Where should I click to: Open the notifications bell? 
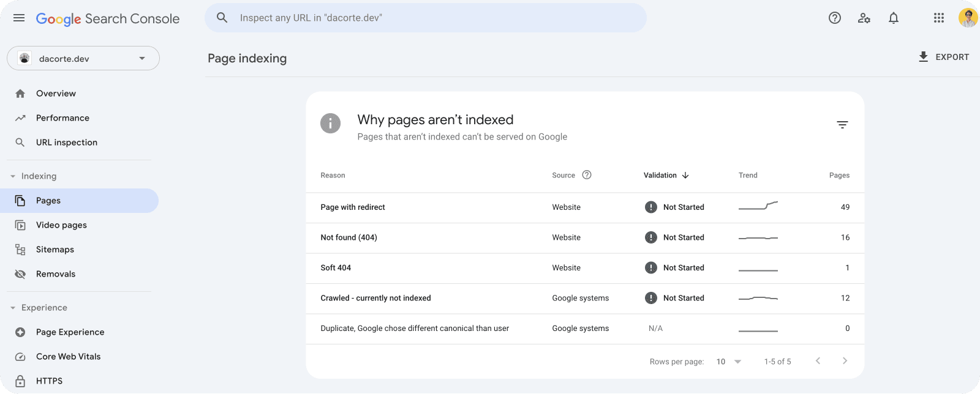pos(894,18)
